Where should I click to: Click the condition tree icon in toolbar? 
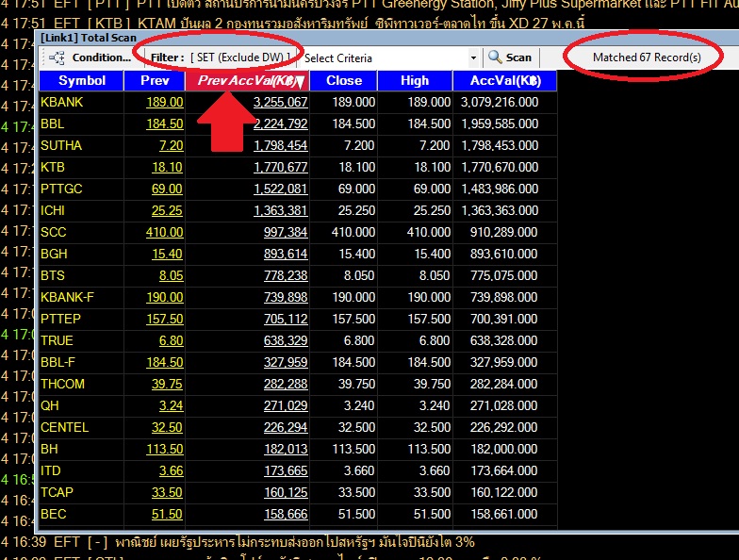pyautogui.click(x=57, y=58)
